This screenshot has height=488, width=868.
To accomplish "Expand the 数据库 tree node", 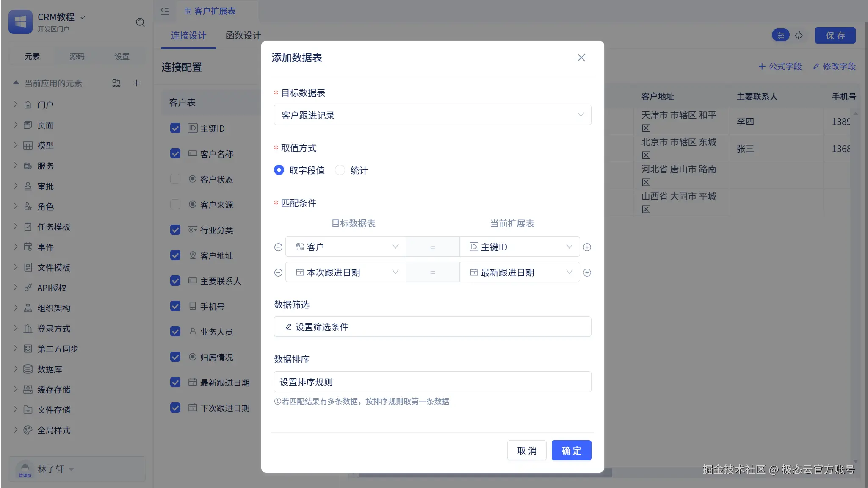I will [x=16, y=369].
